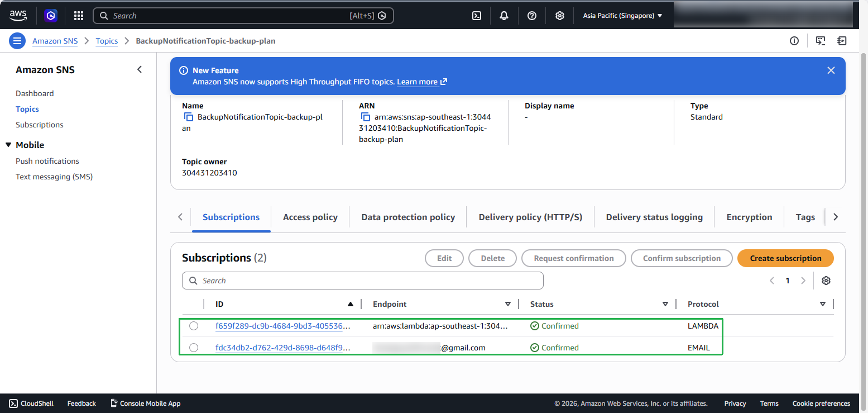Open subscription ID fdc34db2-d762 link
The image size is (868, 413).
(283, 348)
